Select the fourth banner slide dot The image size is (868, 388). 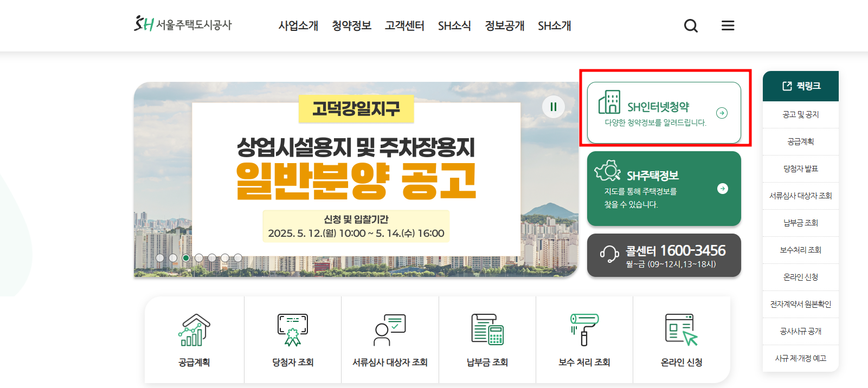point(199,258)
